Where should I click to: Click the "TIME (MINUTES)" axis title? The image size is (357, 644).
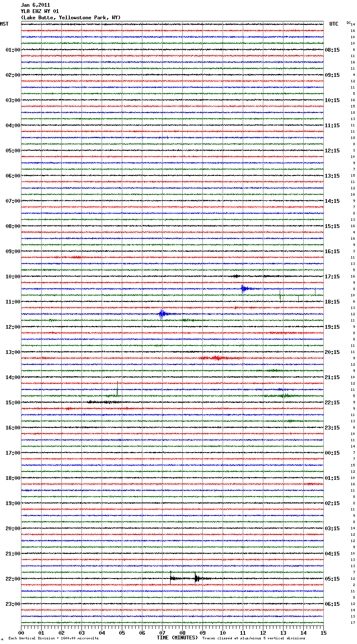(177, 638)
